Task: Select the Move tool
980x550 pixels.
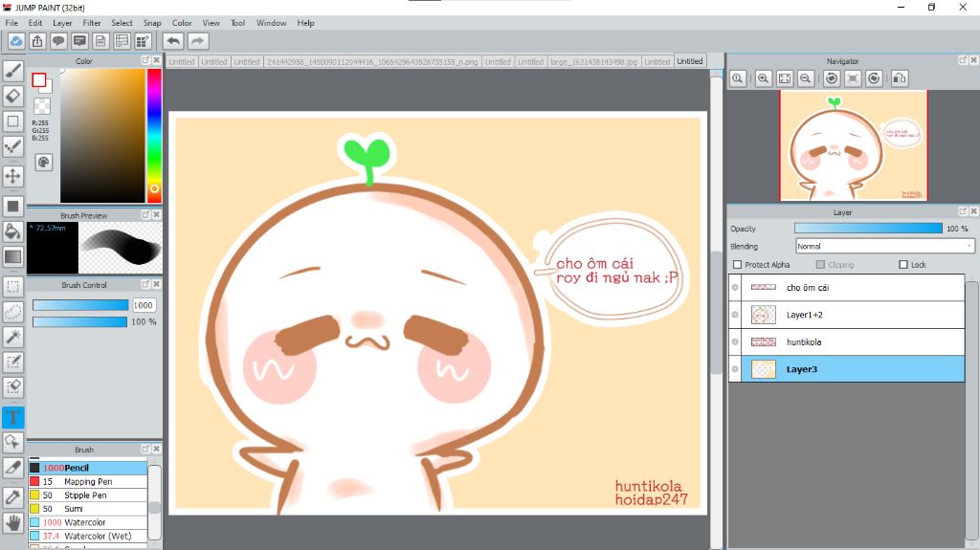Action: [13, 176]
